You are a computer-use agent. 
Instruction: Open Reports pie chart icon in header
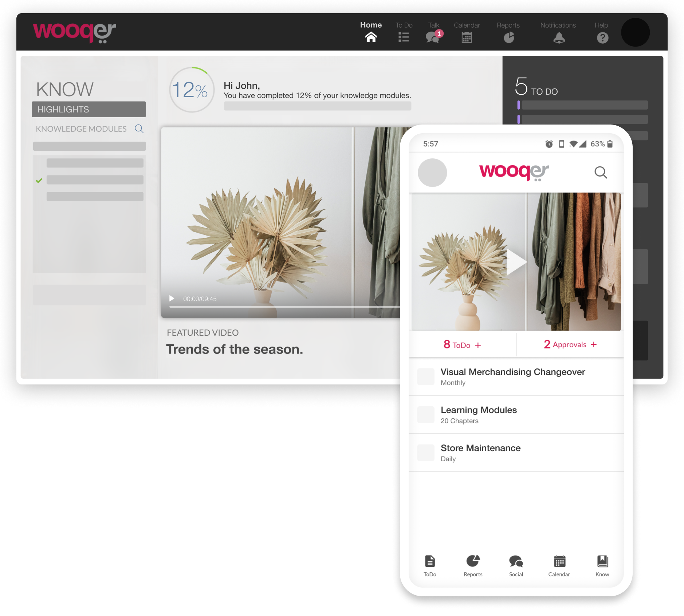point(509,37)
